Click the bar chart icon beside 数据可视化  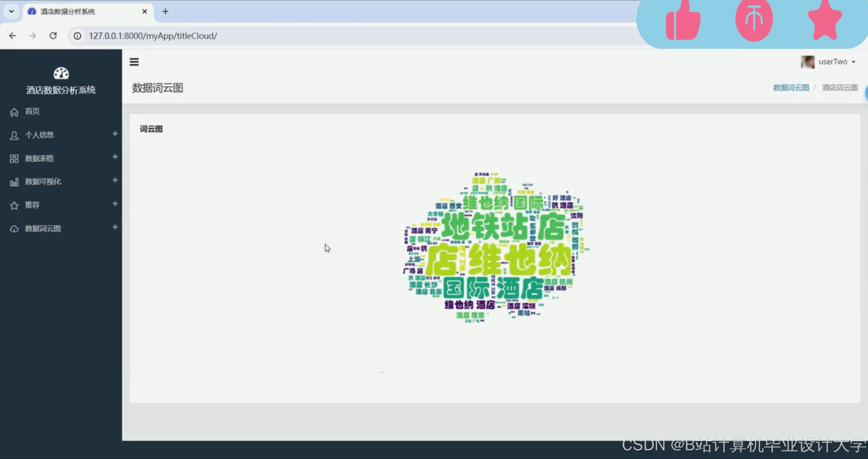14,182
